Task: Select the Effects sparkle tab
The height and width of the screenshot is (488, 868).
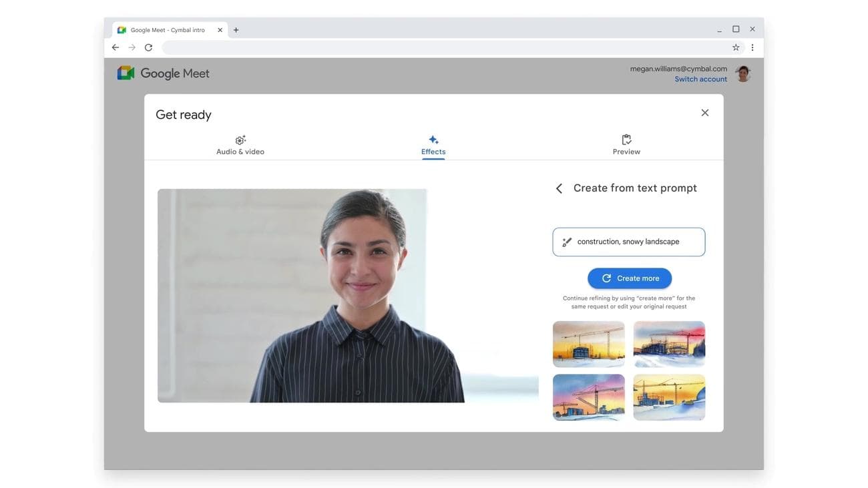Action: [433, 145]
